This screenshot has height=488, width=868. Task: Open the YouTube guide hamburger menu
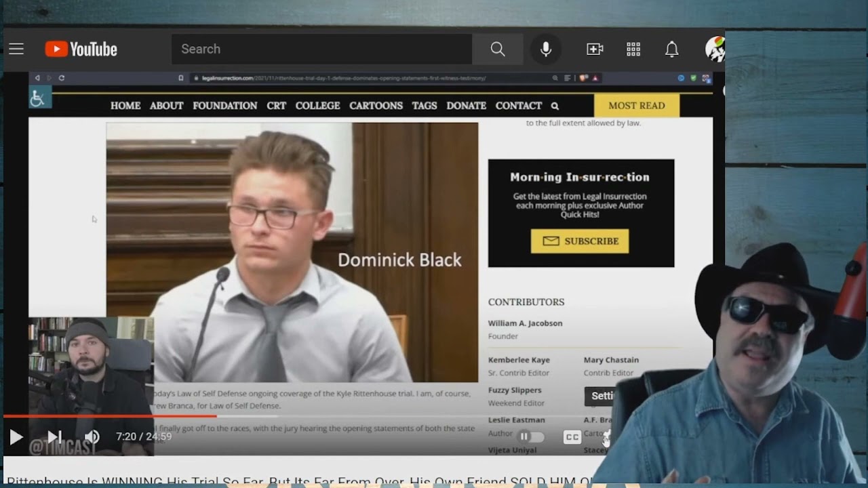16,49
